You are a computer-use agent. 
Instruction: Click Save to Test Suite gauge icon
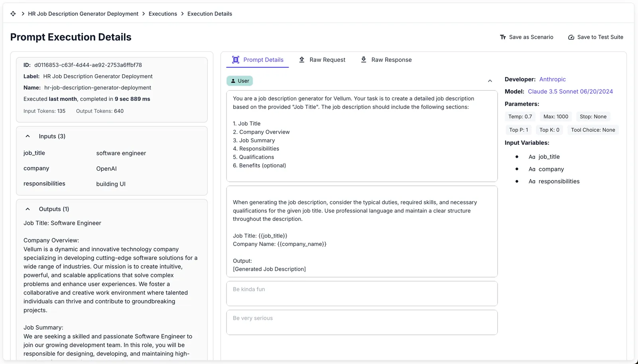(x=571, y=37)
